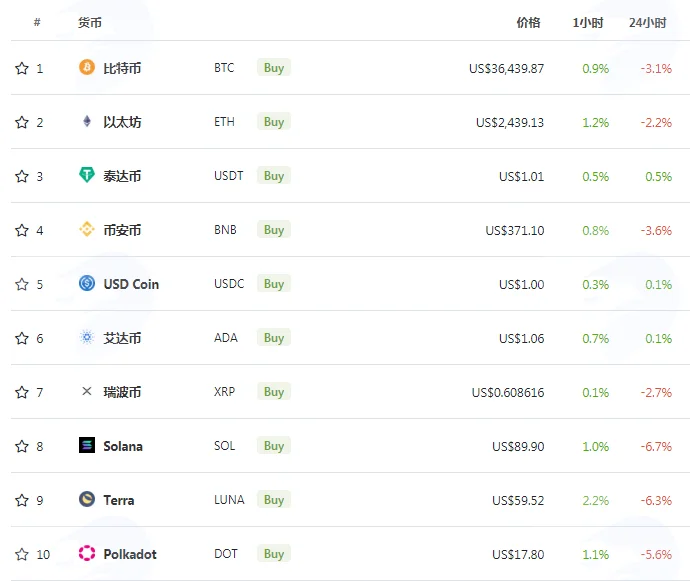The width and height of the screenshot is (690, 581).
Task: Toggle favorite star for rank 5 USD Coin
Action: (22, 284)
